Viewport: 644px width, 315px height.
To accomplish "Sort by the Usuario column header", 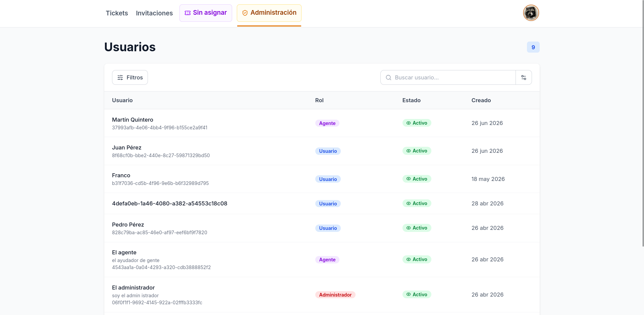I will pyautogui.click(x=122, y=100).
